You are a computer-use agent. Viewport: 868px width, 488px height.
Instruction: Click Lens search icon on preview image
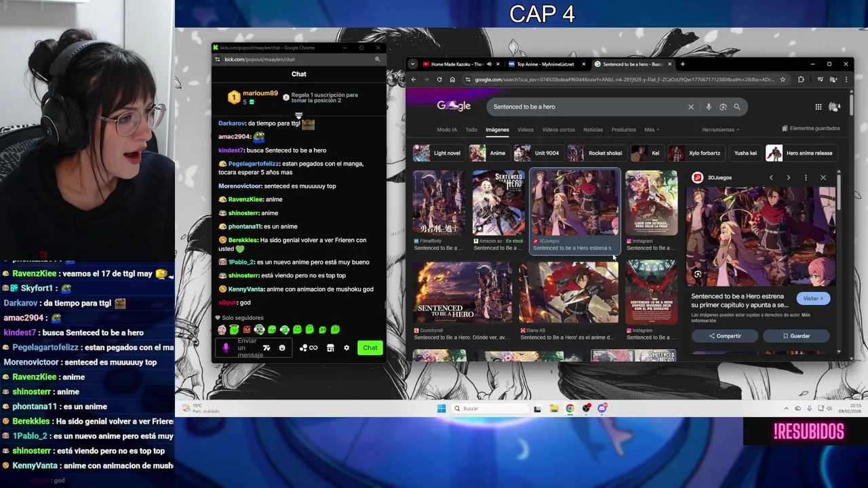point(698,274)
